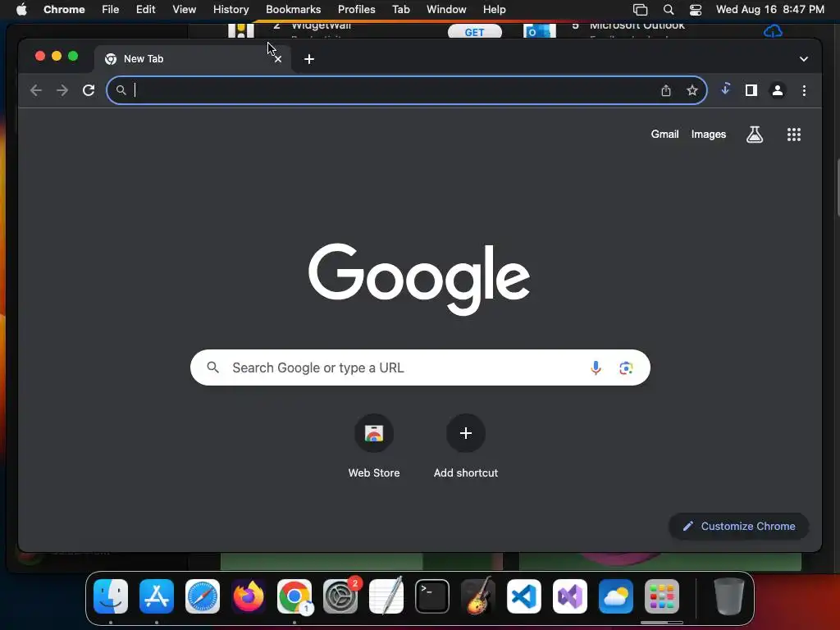Open the File menu
The image size is (840, 630).
(x=111, y=10)
